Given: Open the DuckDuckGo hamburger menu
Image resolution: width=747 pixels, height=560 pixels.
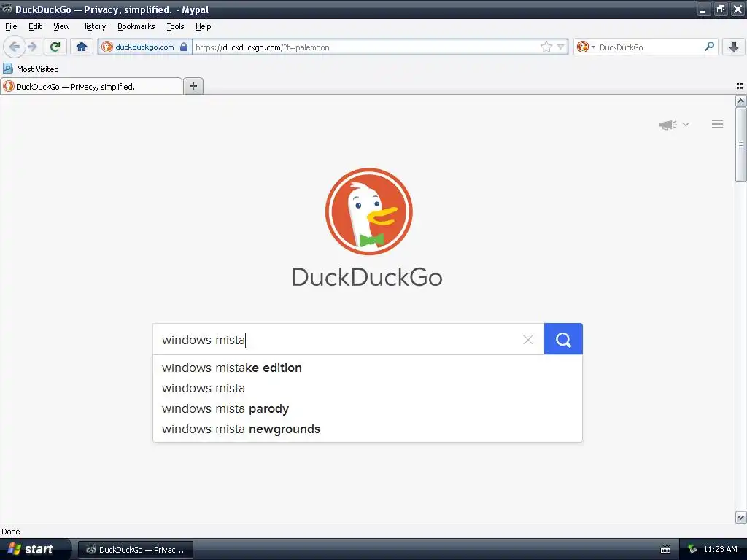Looking at the screenshot, I should click(x=718, y=124).
